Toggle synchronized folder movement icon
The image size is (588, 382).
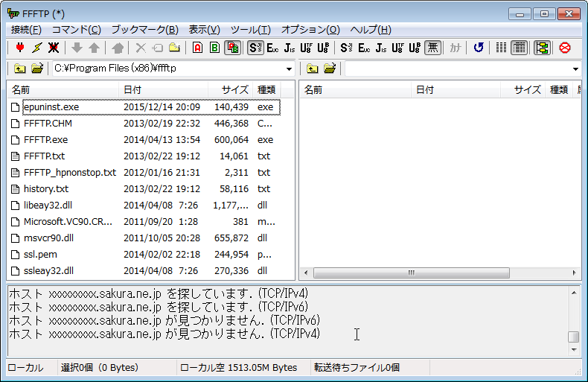[x=543, y=48]
